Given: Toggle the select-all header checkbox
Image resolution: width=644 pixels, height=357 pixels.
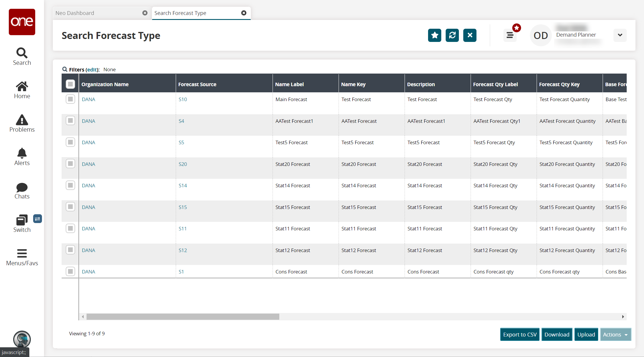Looking at the screenshot, I should pyautogui.click(x=70, y=84).
